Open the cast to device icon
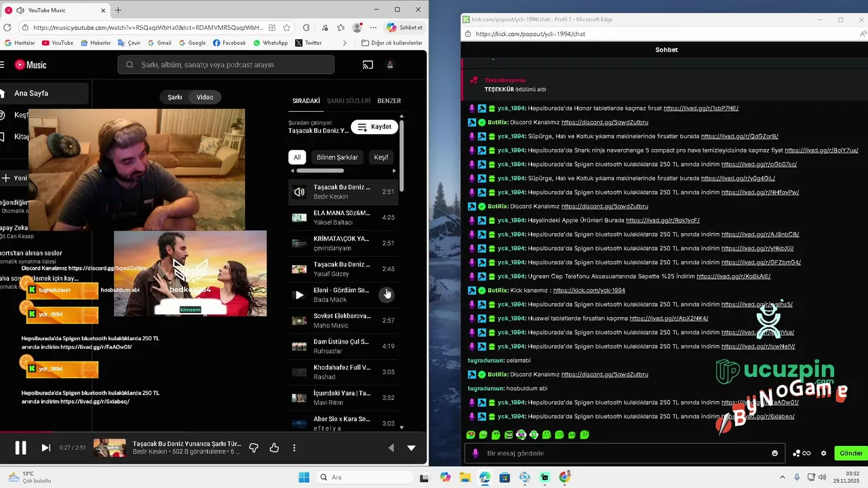 368,65
